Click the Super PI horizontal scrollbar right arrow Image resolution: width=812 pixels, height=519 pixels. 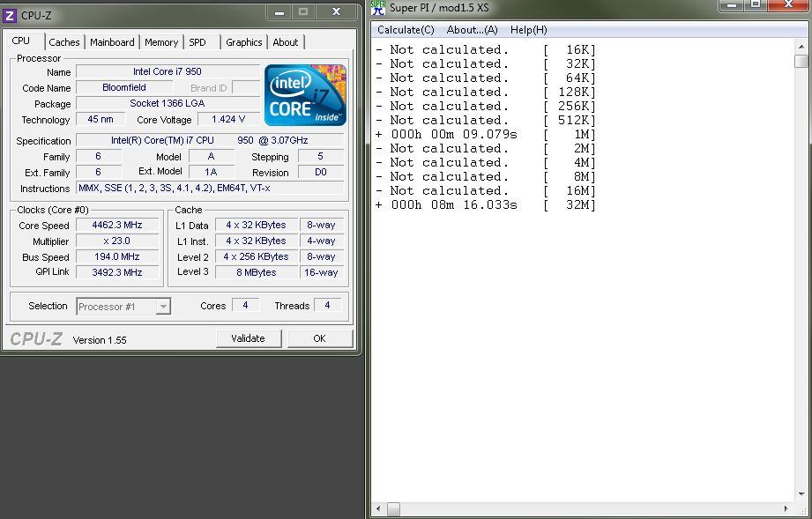coord(786,508)
